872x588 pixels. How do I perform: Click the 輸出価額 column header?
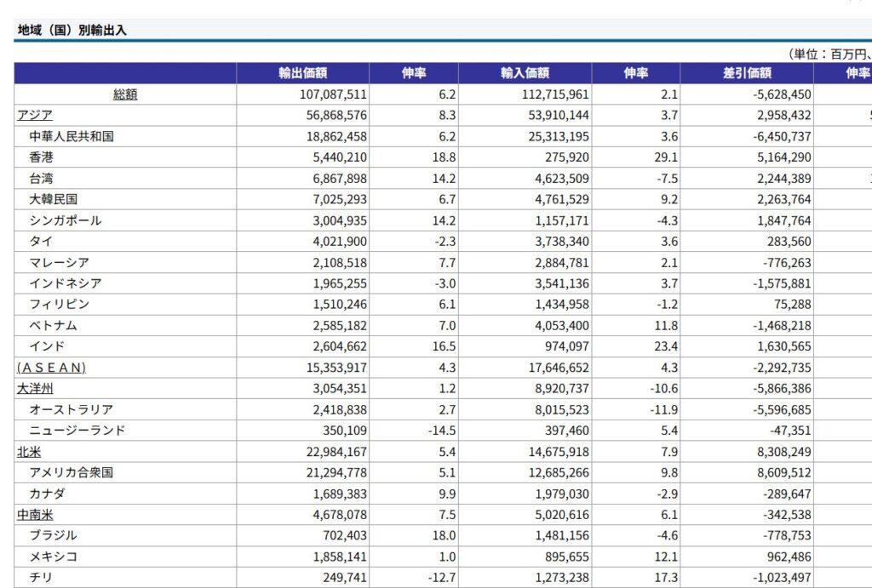[x=303, y=73]
